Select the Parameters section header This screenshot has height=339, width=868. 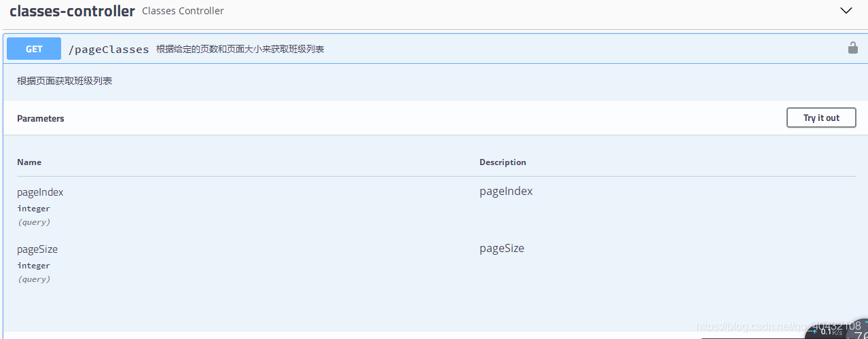pos(41,118)
